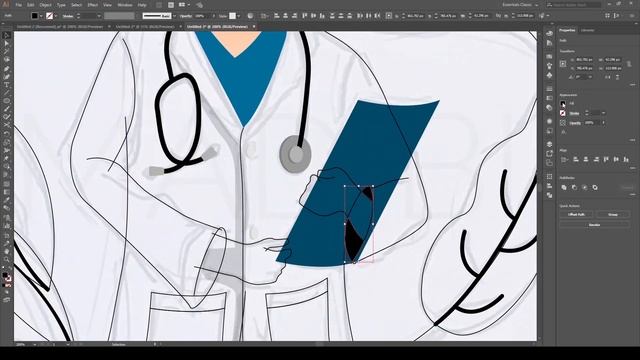Viewport: 640px width, 360px height.
Task: Click vertical align top in control bar
Action: click(x=304, y=16)
